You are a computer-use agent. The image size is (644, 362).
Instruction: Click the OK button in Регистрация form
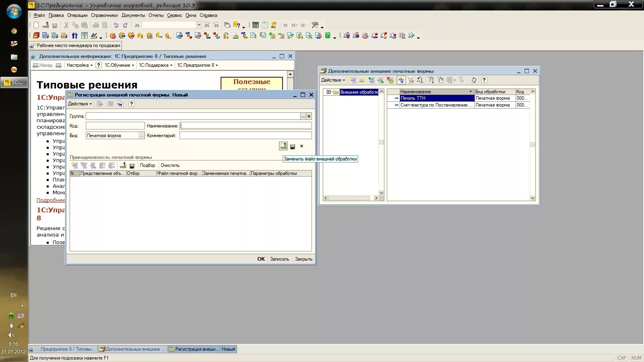(261, 259)
